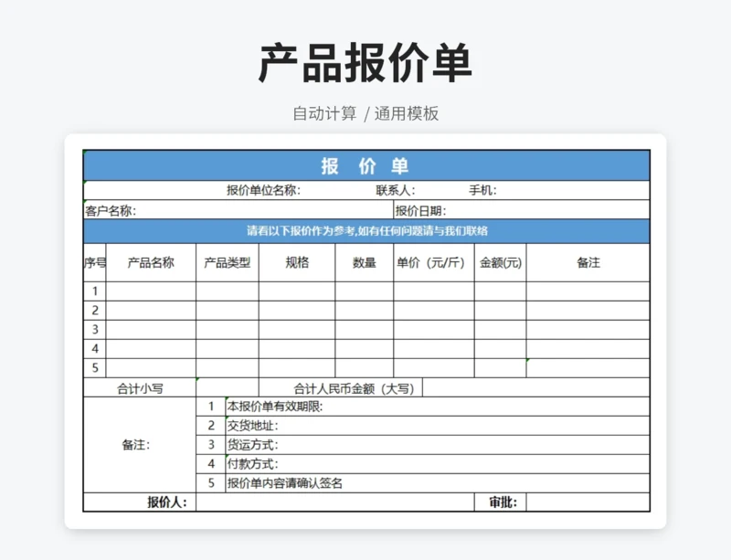731x560 pixels.
Task: Click remark number 2 cell
Action: [x=211, y=426]
